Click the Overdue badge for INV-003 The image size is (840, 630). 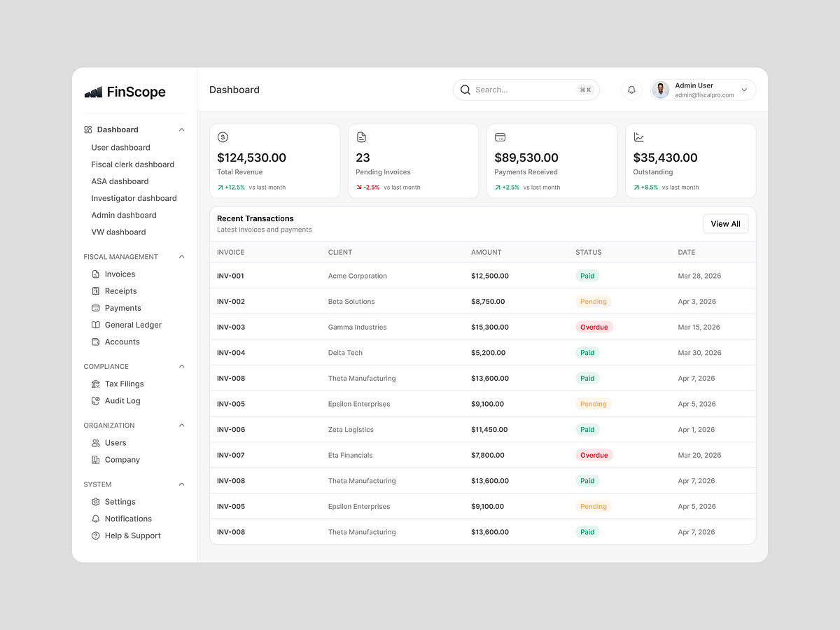594,327
